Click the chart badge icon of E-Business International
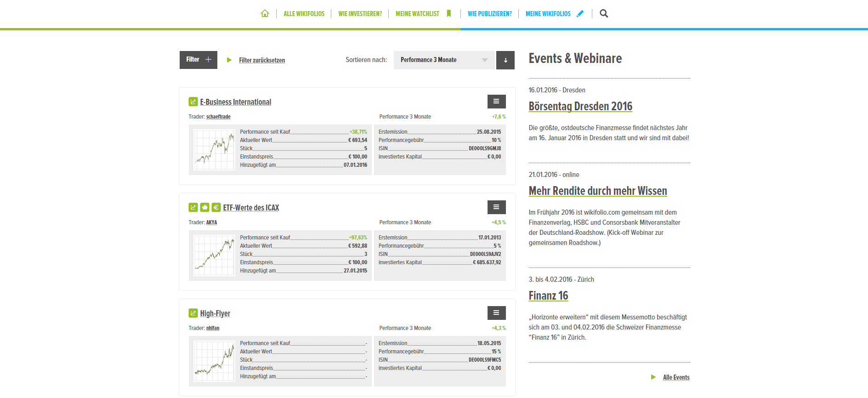Screen dimensions: 868x398 193,102
